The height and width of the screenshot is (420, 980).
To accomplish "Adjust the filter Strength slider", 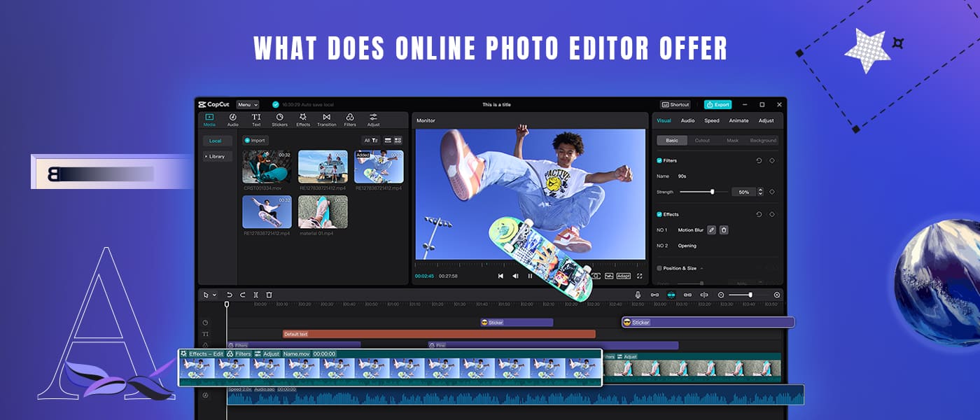I will tap(704, 192).
